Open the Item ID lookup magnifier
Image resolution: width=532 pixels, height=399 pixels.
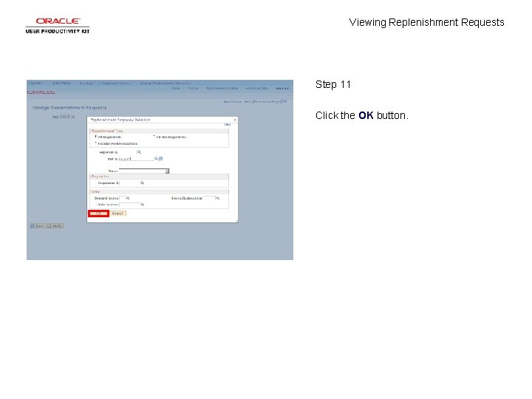(x=156, y=158)
